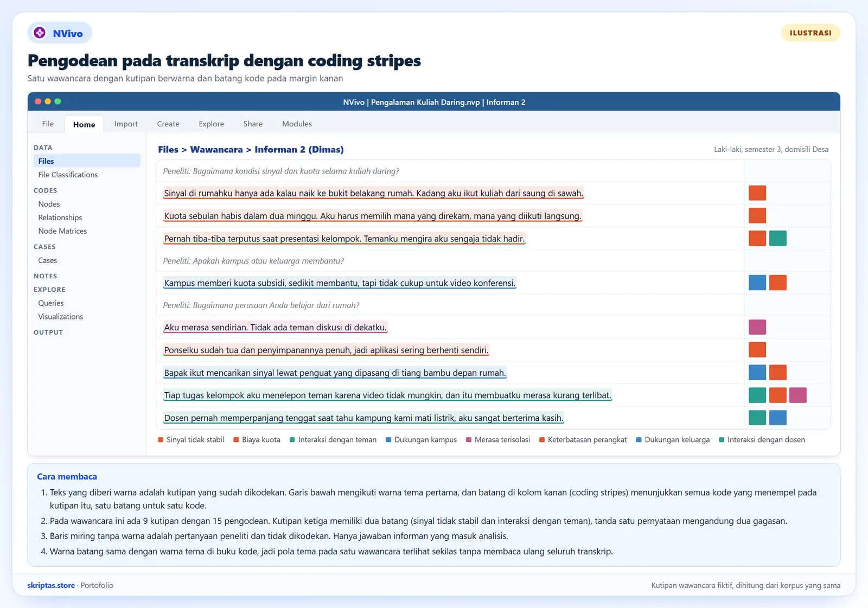Viewport: 868px width, 608px height.
Task: Click the NVivo logo icon
Action: 40,33
